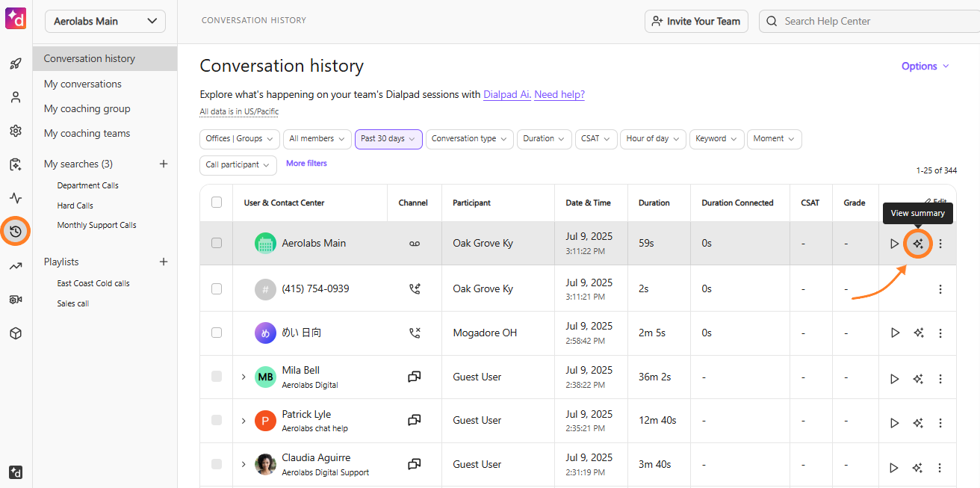
Task: Expand Claudia Aguirre's conversation row
Action: pos(244,465)
